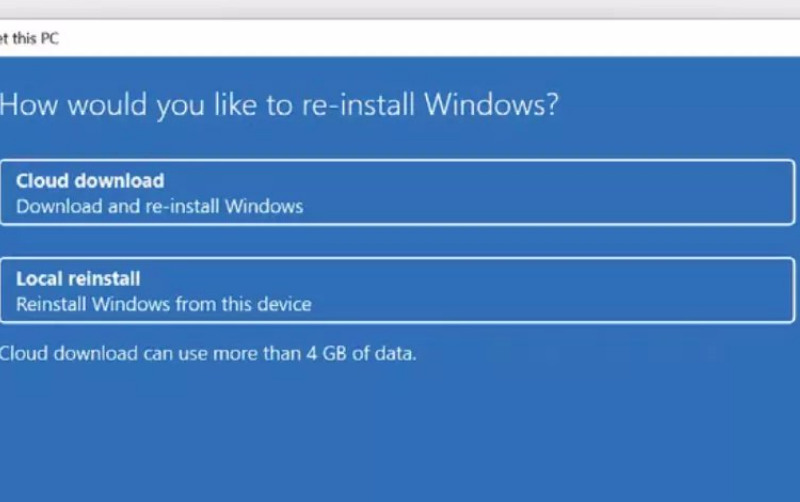Viewport: 800px width, 502px height.
Task: Click the bold "Local reinstall" label
Action: click(x=78, y=279)
